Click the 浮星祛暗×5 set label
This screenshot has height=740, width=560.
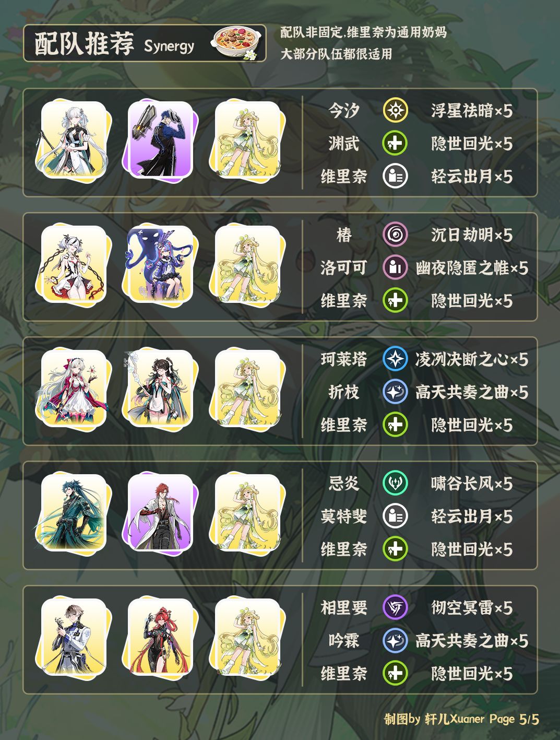click(472, 111)
